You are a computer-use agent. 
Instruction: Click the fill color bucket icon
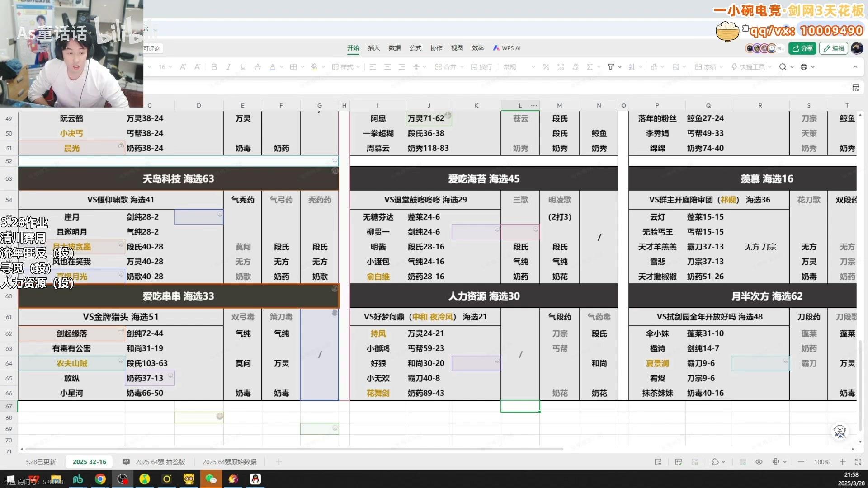[x=314, y=67]
